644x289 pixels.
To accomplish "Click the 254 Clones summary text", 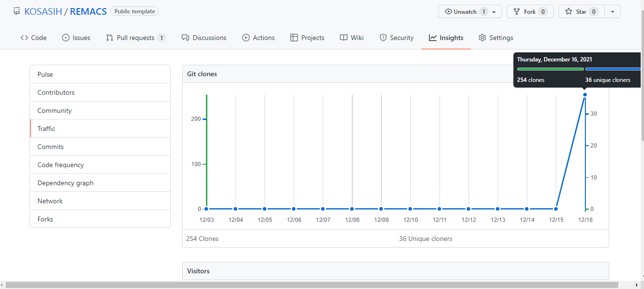I will click(x=203, y=239).
